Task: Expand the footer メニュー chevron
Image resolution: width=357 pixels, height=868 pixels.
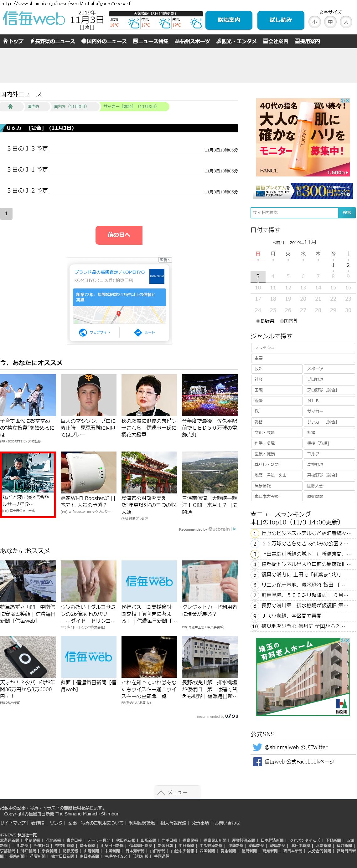Action: tap(161, 793)
